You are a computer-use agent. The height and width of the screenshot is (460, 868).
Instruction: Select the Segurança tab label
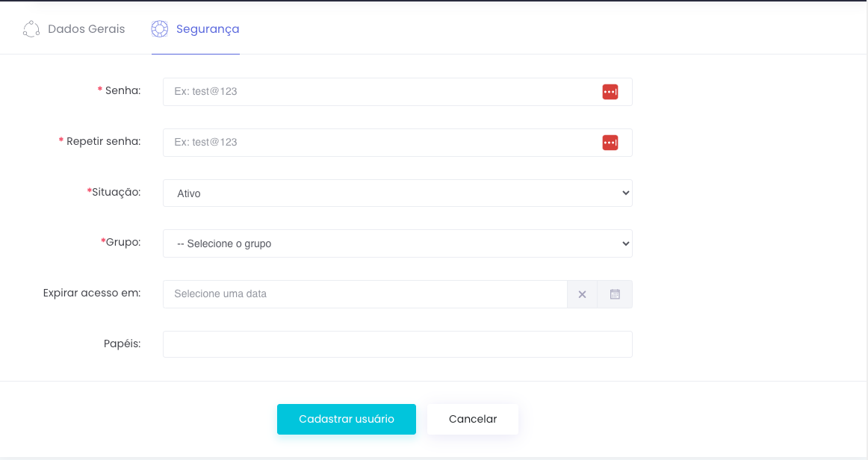coord(208,29)
